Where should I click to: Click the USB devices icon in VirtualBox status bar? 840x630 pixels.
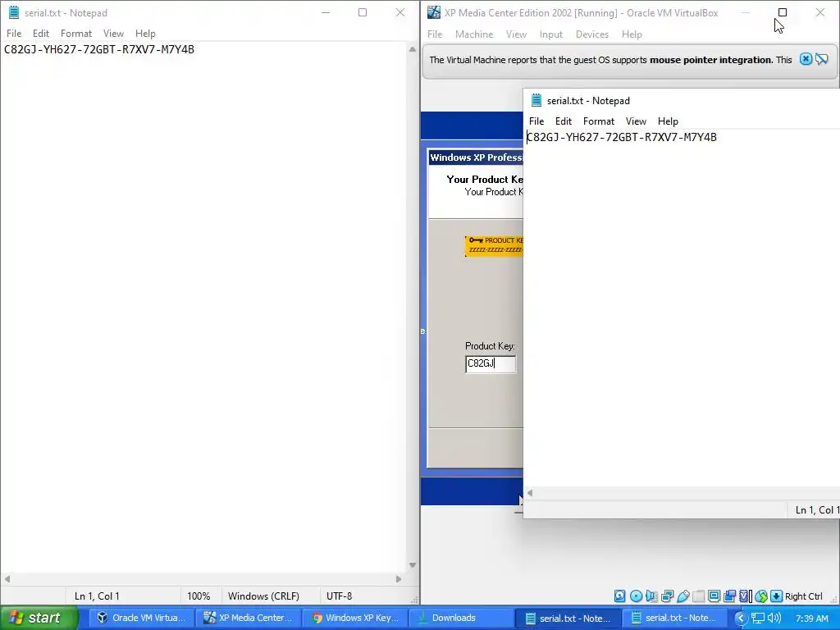683,596
